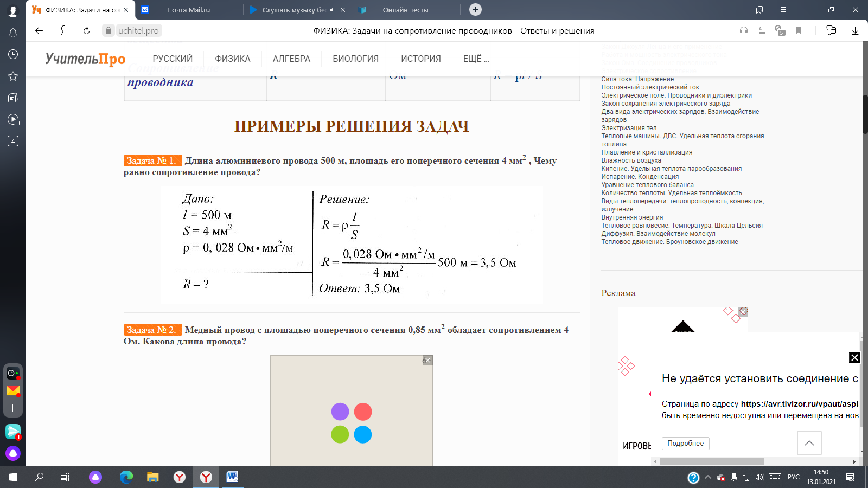Close the loading ad with colored dots
The width and height of the screenshot is (868, 488).
click(427, 361)
